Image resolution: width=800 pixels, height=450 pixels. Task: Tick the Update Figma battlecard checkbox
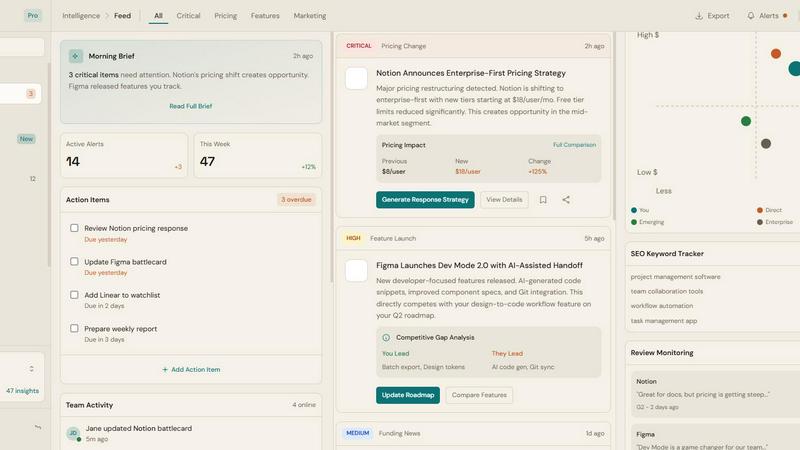(74, 262)
